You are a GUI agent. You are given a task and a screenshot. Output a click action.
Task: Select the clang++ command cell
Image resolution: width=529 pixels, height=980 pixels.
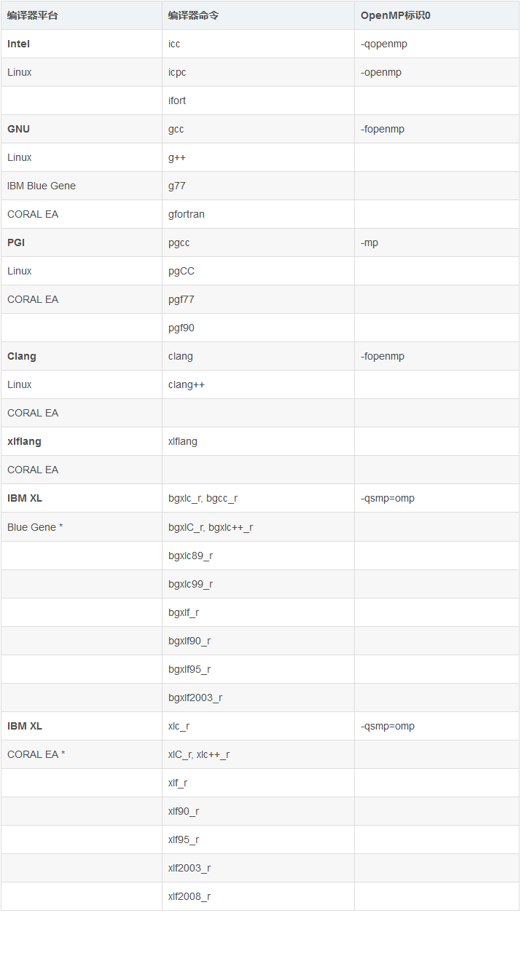tap(187, 384)
